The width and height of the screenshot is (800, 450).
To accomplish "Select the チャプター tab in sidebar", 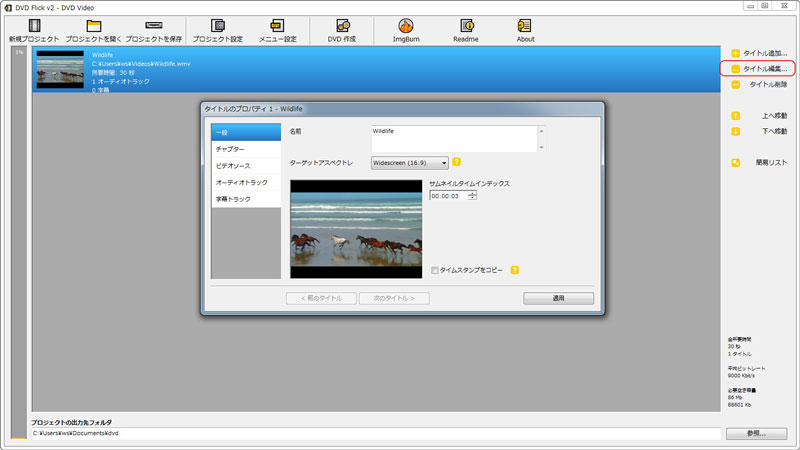I will tap(245, 149).
